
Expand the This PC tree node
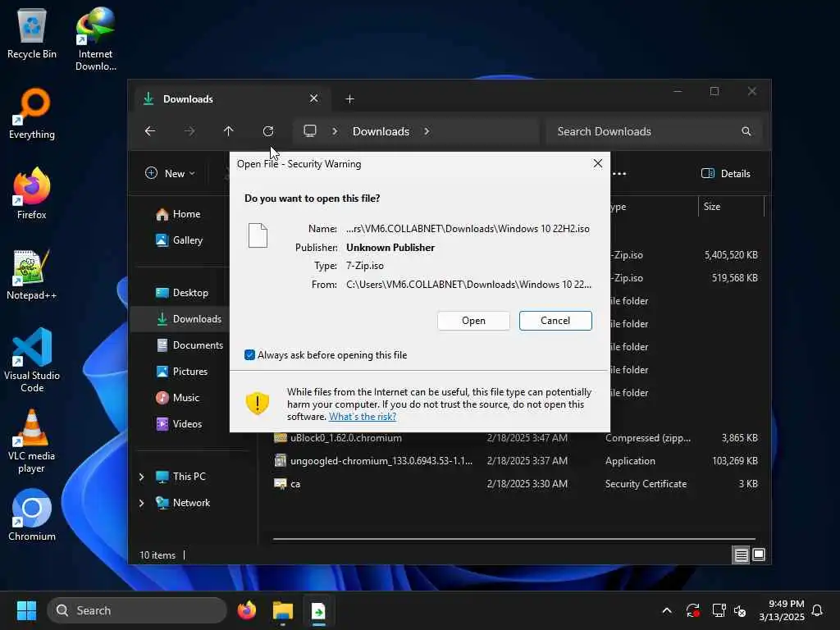click(x=141, y=477)
